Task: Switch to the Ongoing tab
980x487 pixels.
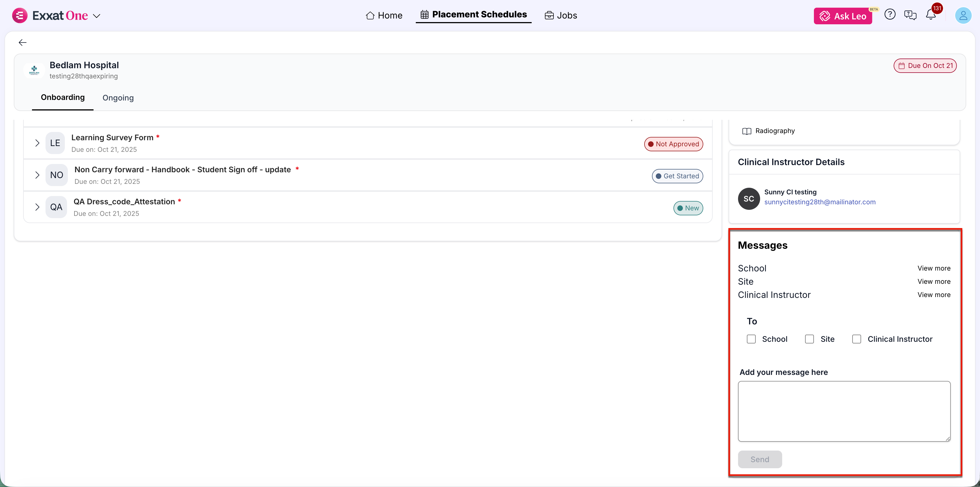Action: coord(118,98)
